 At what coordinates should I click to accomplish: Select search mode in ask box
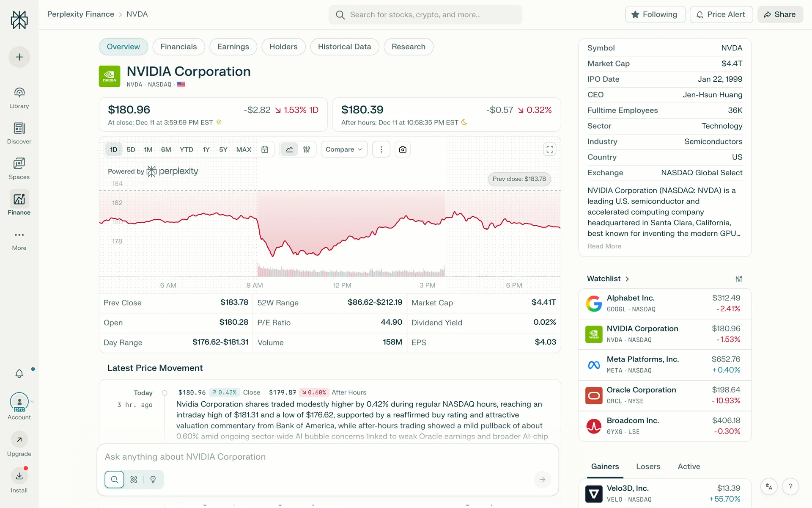click(x=114, y=479)
